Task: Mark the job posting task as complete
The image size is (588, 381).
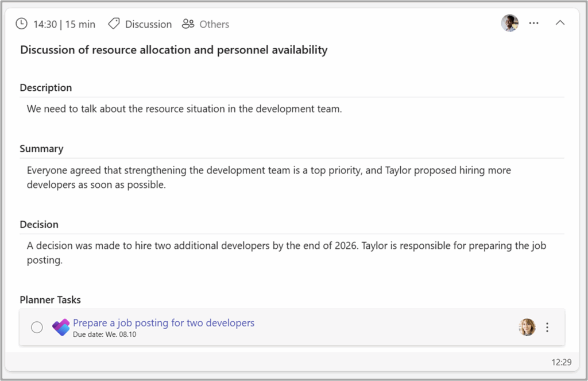Action: click(37, 327)
